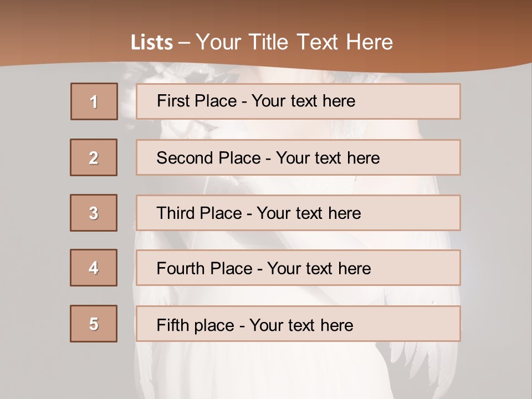Select the number 2 box

(94, 157)
